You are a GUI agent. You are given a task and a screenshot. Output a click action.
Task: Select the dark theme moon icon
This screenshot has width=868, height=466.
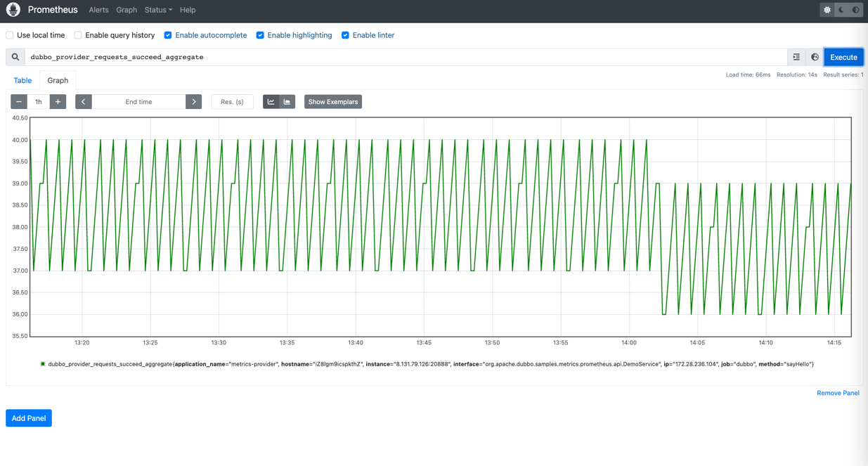pos(841,10)
